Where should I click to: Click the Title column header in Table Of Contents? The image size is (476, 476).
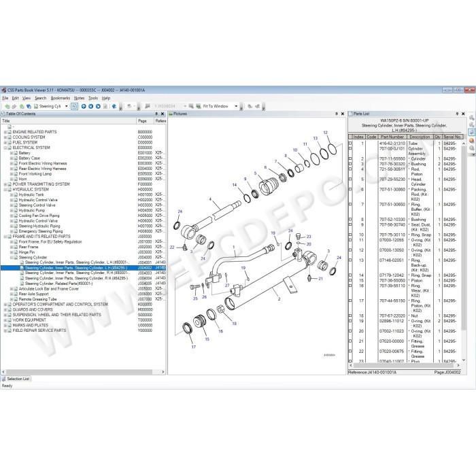pos(69,121)
